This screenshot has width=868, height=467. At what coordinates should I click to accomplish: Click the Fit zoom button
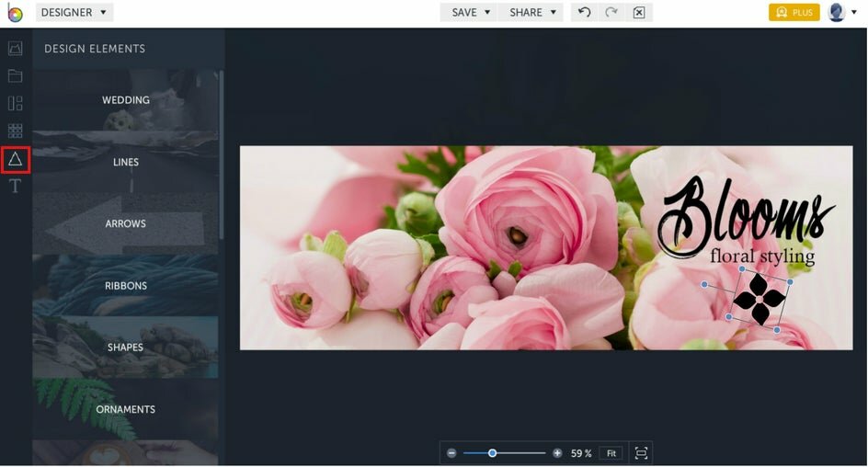(x=611, y=453)
